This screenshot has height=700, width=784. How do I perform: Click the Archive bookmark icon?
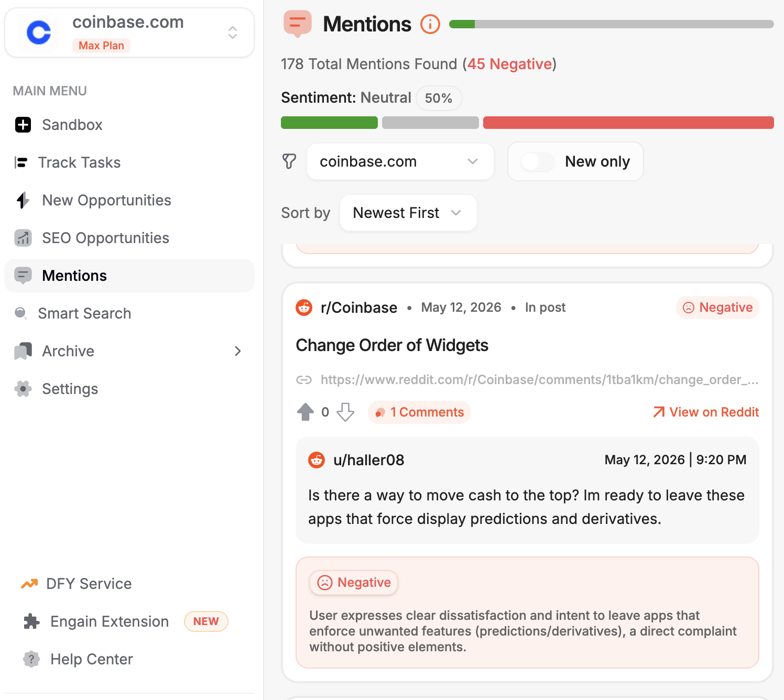(23, 351)
